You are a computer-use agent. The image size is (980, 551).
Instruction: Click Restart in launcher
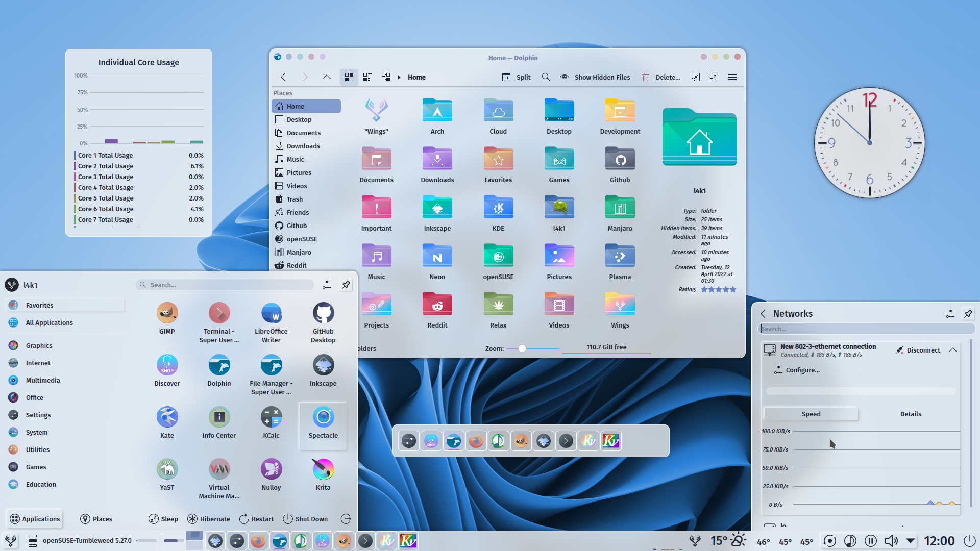pos(256,519)
